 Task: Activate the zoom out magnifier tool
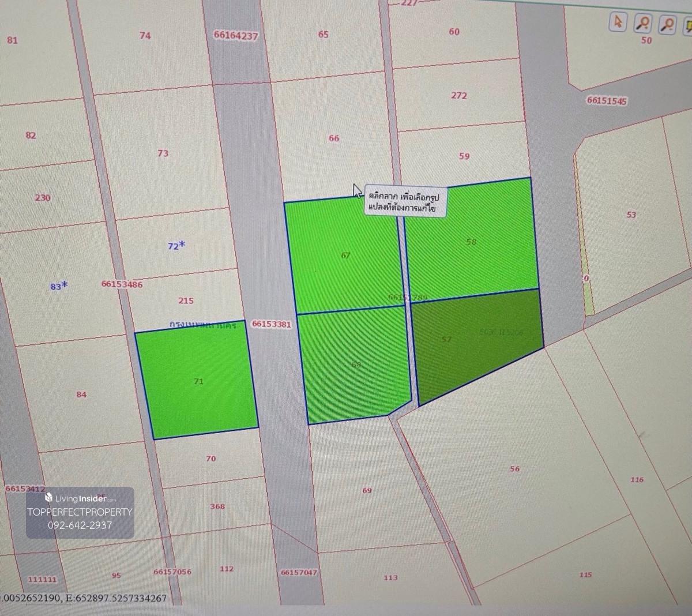pos(668,24)
